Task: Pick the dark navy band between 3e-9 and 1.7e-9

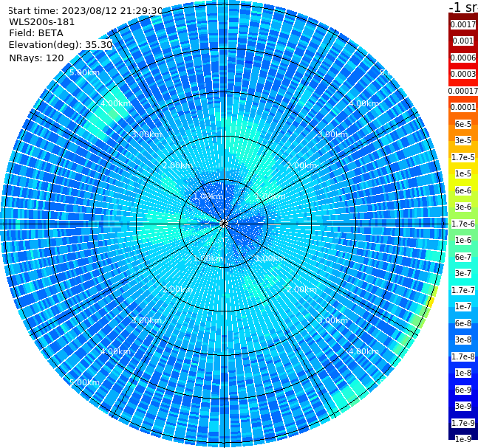Action: coord(463,415)
